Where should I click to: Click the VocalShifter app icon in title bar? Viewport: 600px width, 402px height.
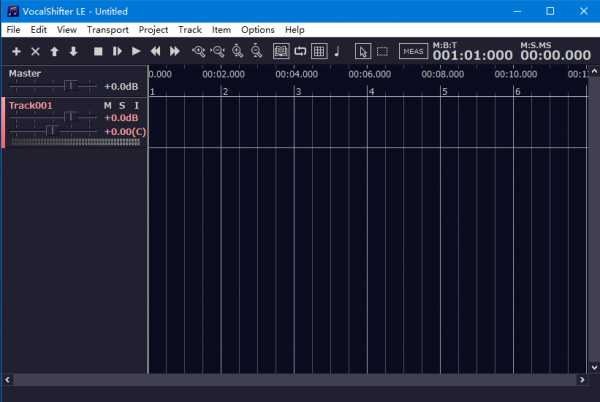[x=13, y=11]
